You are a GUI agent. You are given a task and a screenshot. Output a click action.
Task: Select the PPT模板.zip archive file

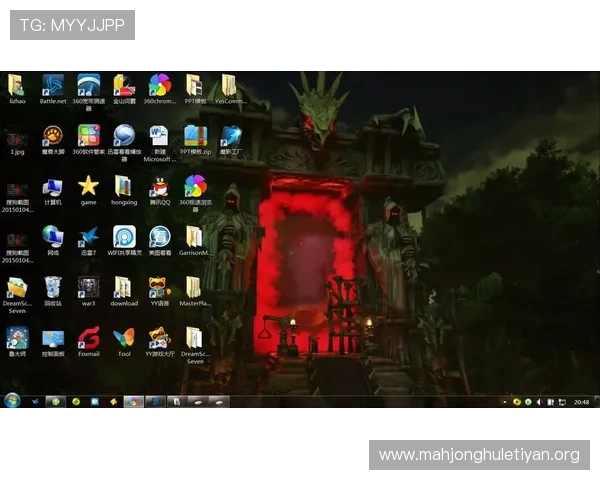(x=195, y=136)
